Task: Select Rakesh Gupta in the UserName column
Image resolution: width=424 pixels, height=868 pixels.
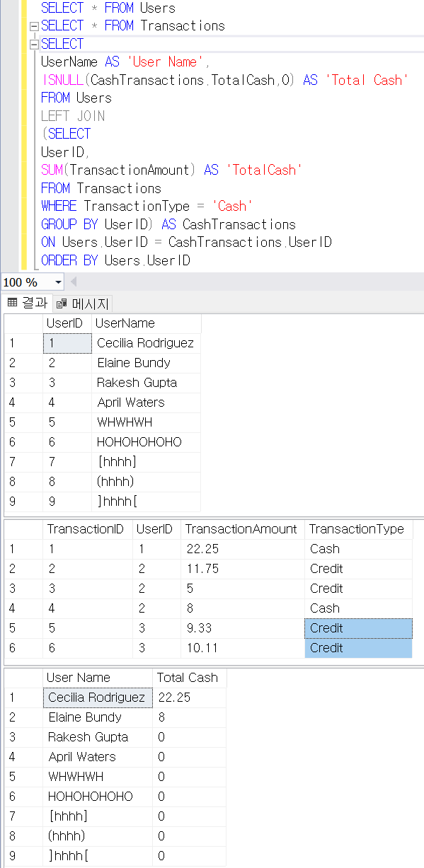Action: pos(147,383)
